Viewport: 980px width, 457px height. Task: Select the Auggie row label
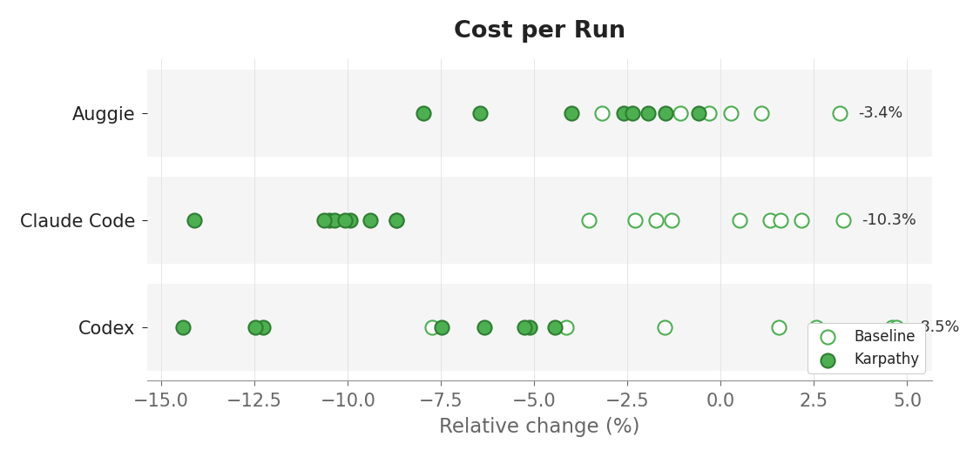click(103, 114)
